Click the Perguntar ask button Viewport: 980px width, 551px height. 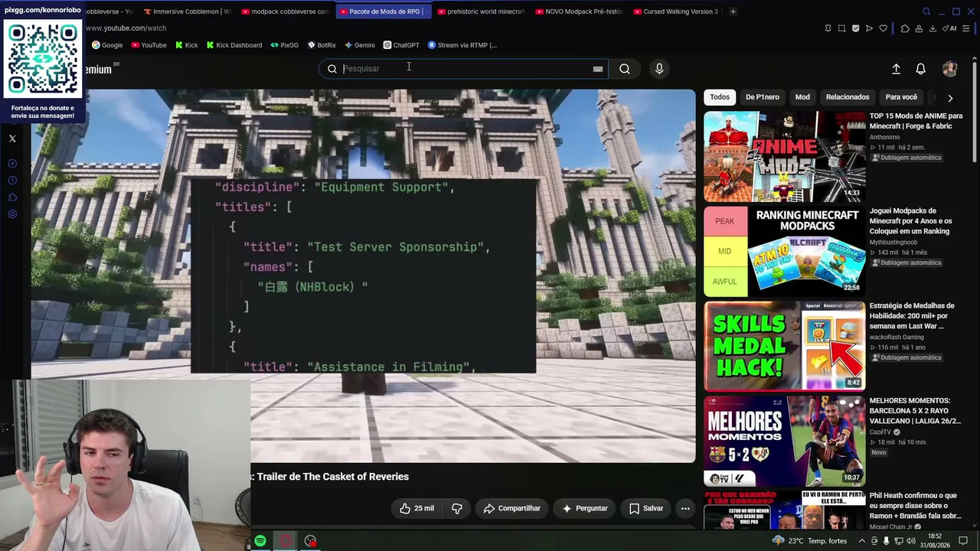585,508
